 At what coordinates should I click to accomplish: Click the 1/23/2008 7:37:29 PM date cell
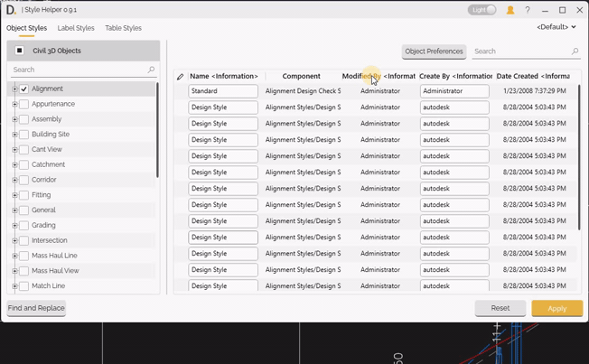coord(535,91)
